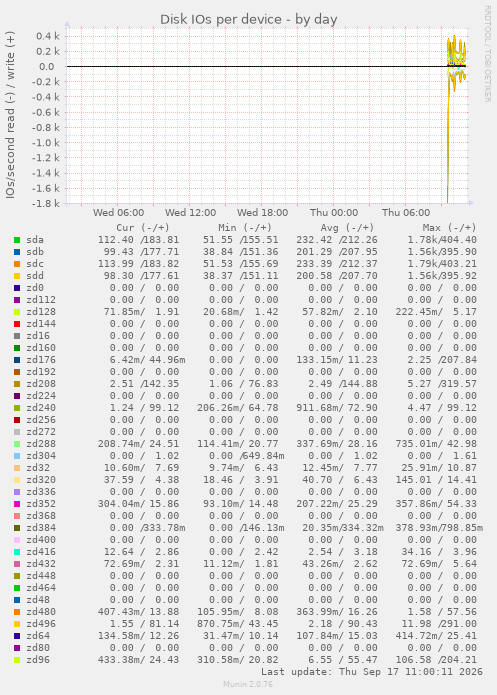Click the '-1.0 k' y-axis tick label
Image resolution: width=497 pixels, height=695 pixels.
click(46, 143)
